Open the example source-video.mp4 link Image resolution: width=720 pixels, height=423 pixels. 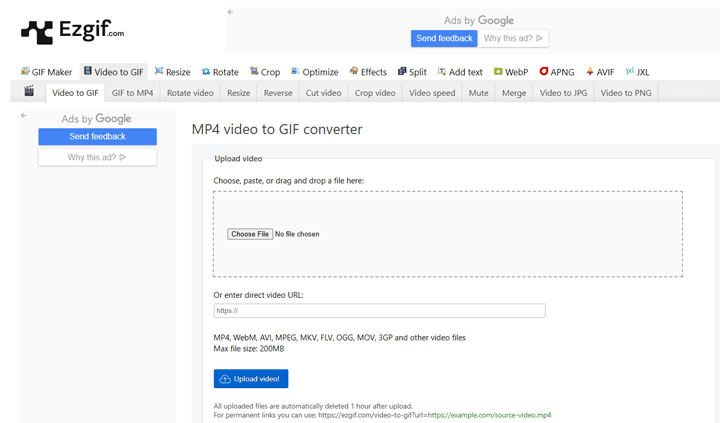tap(489, 415)
